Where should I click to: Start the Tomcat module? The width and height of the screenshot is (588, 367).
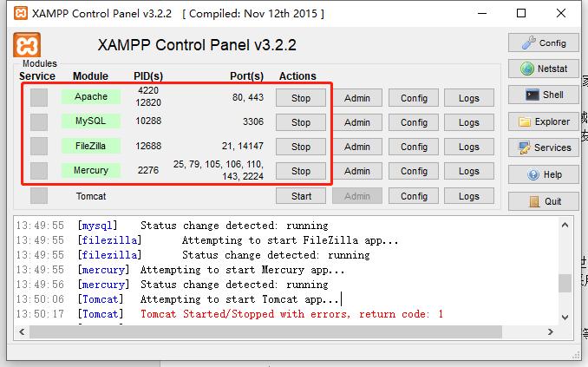[x=301, y=196]
